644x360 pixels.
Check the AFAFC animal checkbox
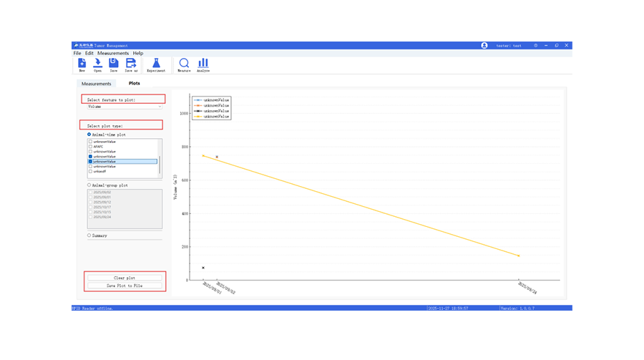click(90, 147)
